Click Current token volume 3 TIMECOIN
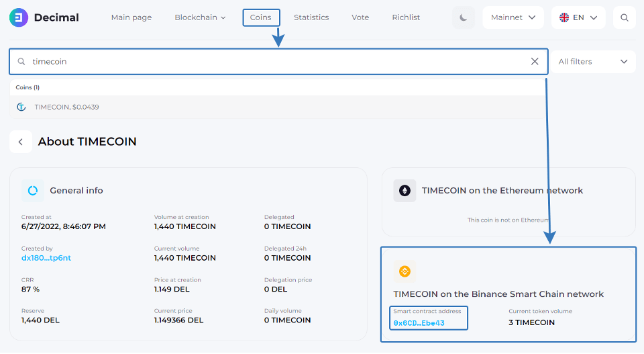The height and width of the screenshot is (354, 644). 531,322
